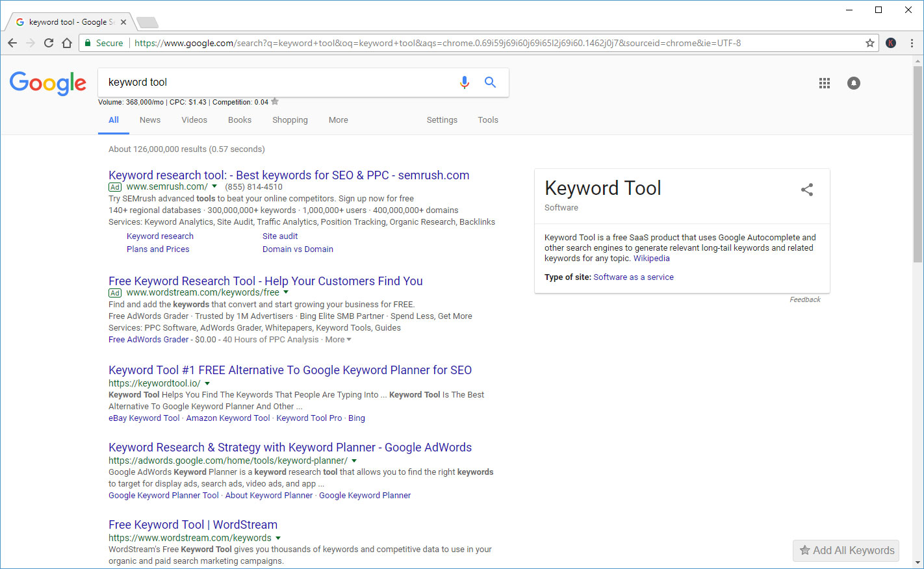This screenshot has height=569, width=924.
Task: Expand dropdown arrow beside wordstream.com/keywords/free
Action: click(286, 292)
